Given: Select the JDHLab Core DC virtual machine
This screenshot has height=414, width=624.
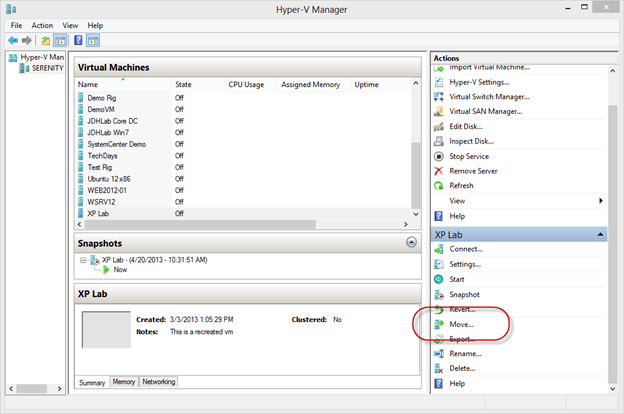Looking at the screenshot, I should pyautogui.click(x=113, y=121).
